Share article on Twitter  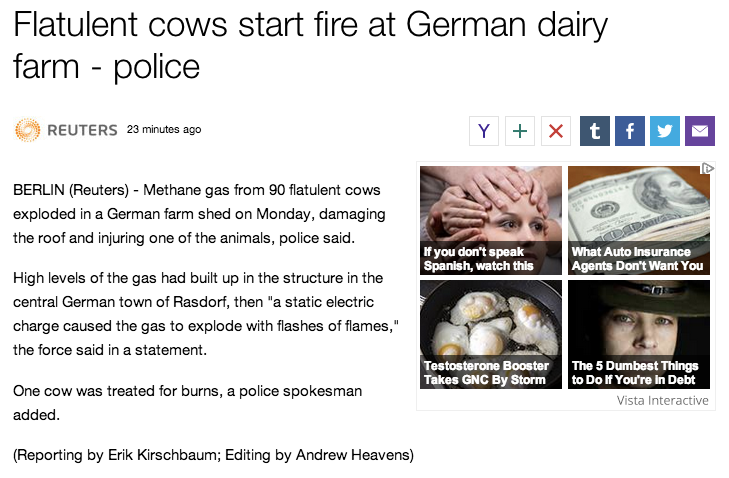pyautogui.click(x=665, y=131)
